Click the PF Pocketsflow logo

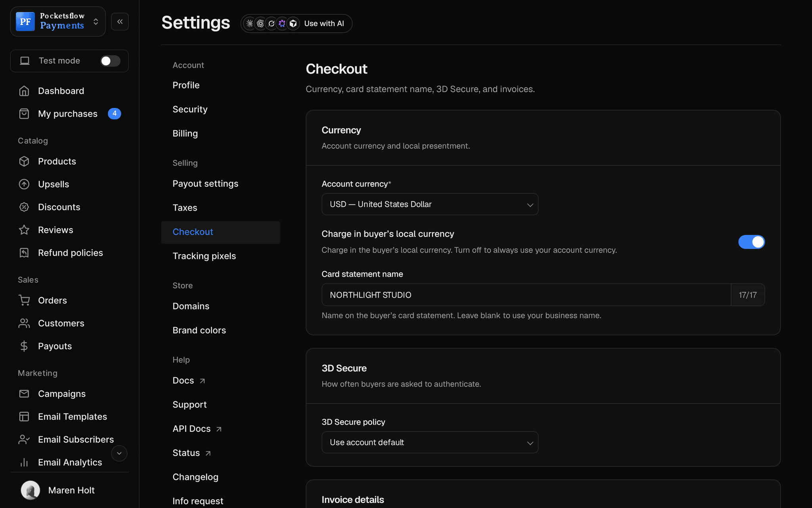pos(25,21)
